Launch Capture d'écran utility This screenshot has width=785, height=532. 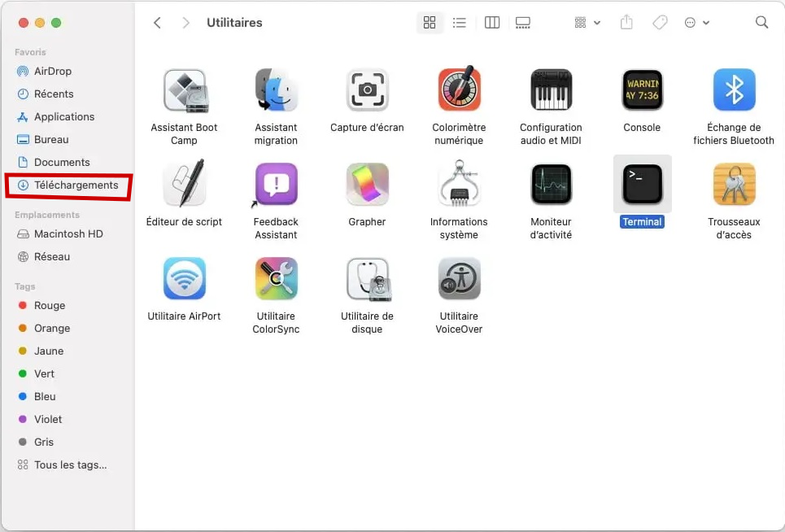[367, 90]
